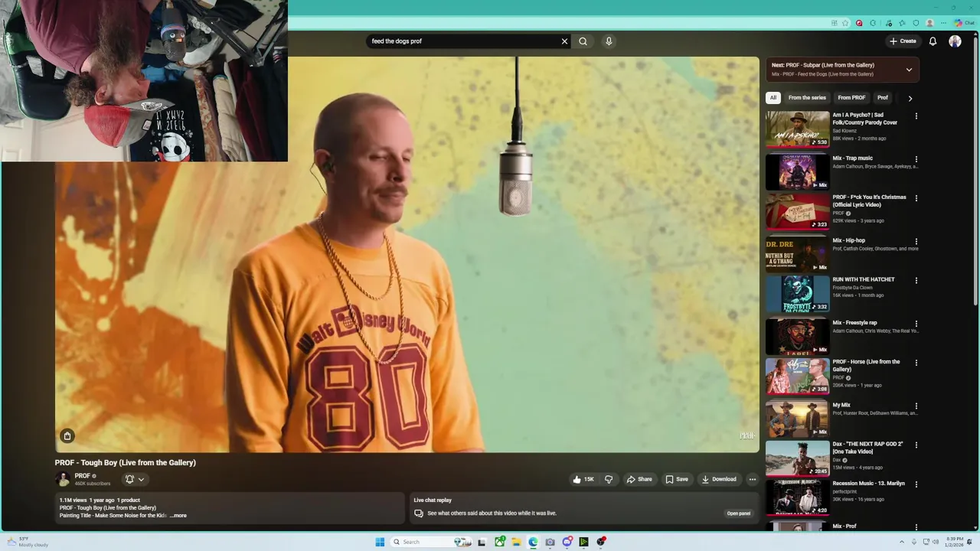Open YouTube notifications bell
This screenshot has height=551, width=980.
pos(933,41)
